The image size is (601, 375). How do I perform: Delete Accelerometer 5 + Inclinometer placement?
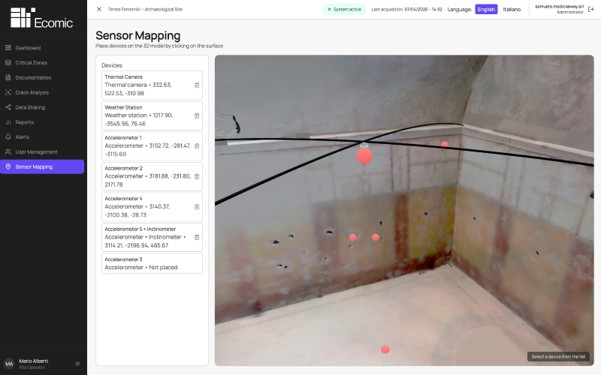click(x=197, y=237)
